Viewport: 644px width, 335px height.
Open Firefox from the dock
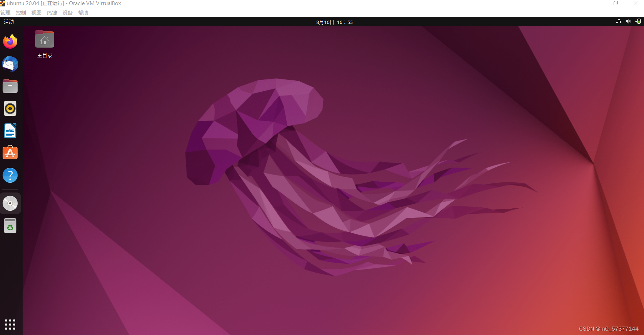point(10,42)
